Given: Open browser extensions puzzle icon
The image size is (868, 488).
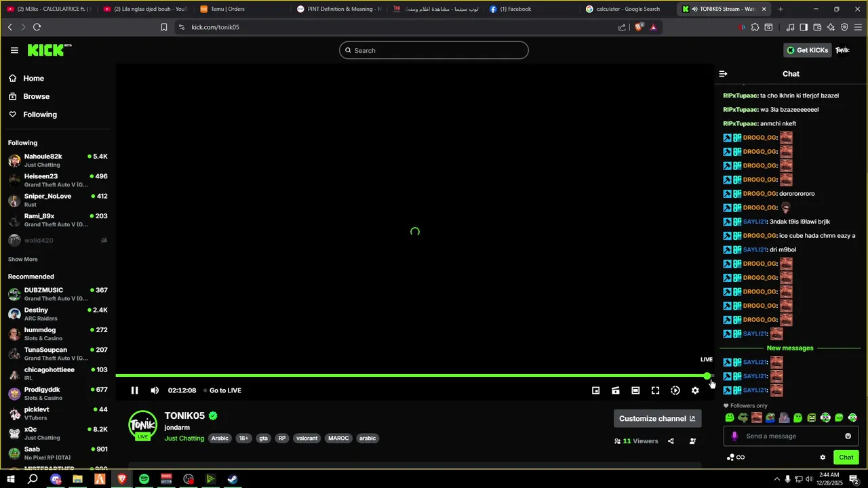Looking at the screenshot, I should [x=755, y=27].
